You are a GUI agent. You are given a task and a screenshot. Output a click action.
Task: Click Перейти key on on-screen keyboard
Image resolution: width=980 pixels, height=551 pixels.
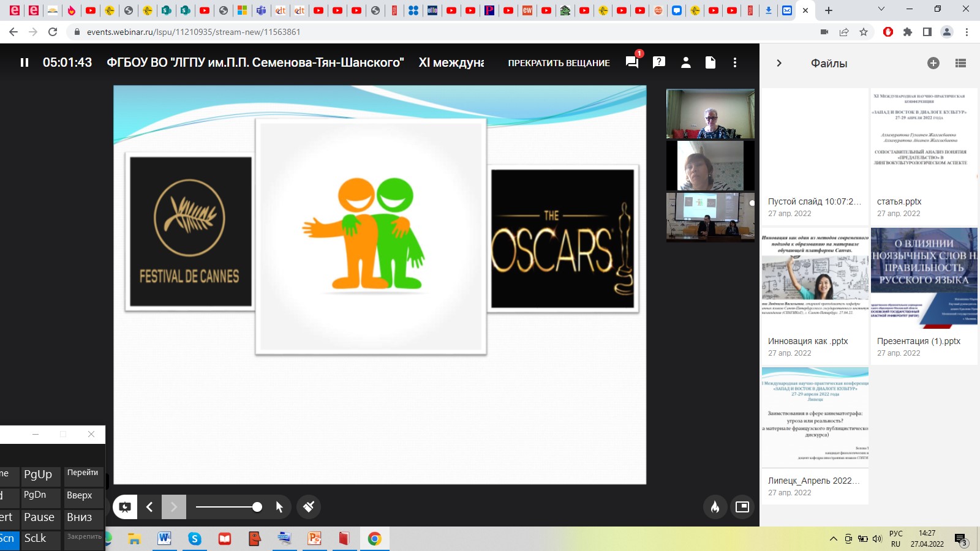coord(84,476)
